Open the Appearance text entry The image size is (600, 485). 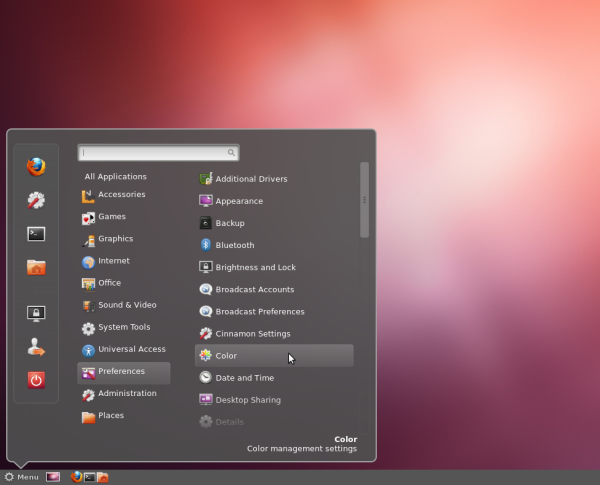tap(239, 201)
